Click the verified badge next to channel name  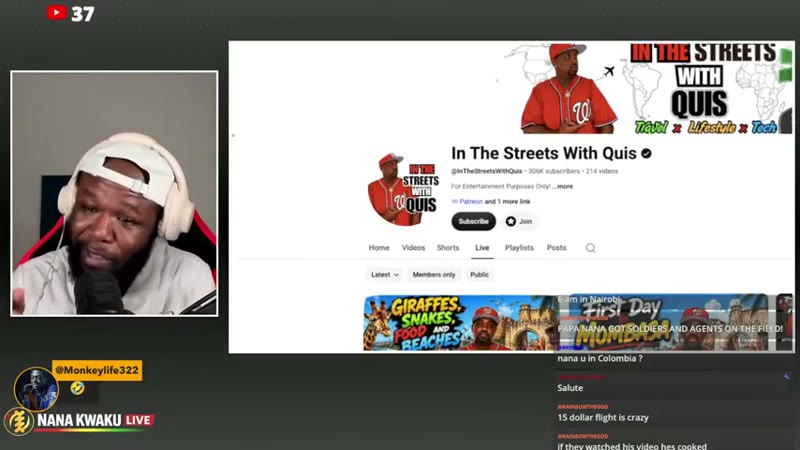pos(646,153)
